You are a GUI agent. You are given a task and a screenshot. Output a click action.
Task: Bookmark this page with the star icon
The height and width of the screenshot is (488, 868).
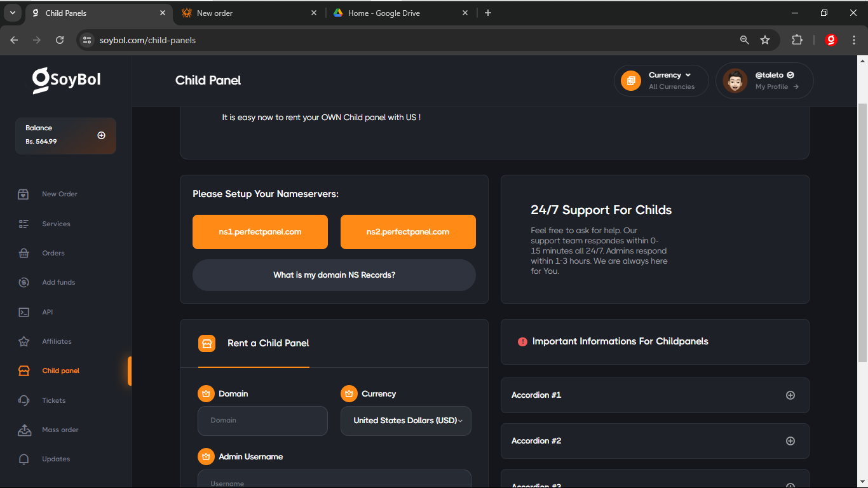pos(765,40)
